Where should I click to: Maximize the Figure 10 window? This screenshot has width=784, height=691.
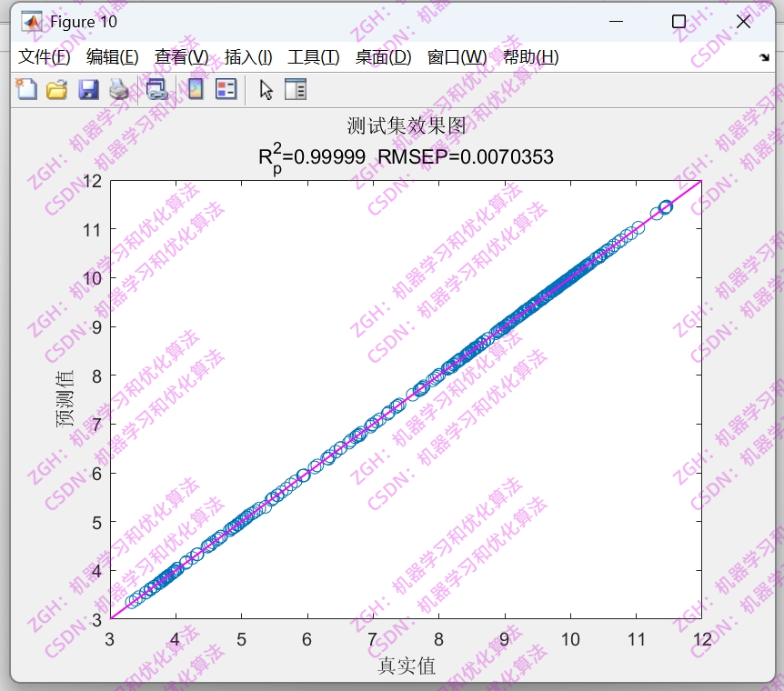point(679,22)
